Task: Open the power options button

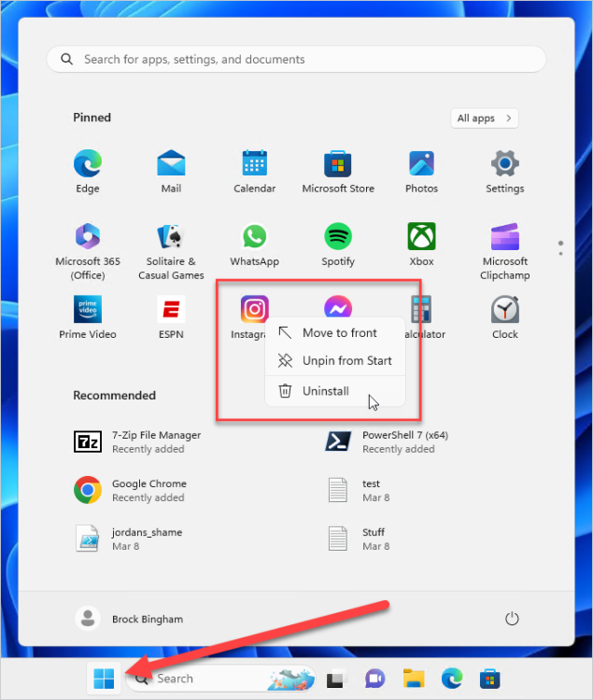Action: (512, 619)
